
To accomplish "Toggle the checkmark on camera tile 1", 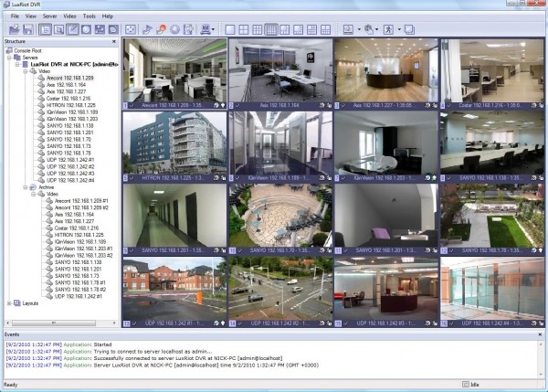I will click(133, 106).
